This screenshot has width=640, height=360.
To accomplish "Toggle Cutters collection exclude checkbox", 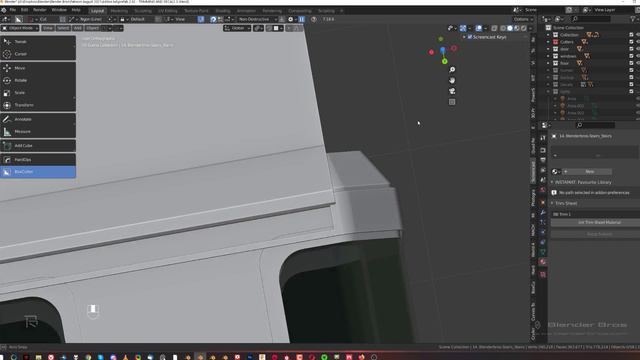I will point(631,42).
